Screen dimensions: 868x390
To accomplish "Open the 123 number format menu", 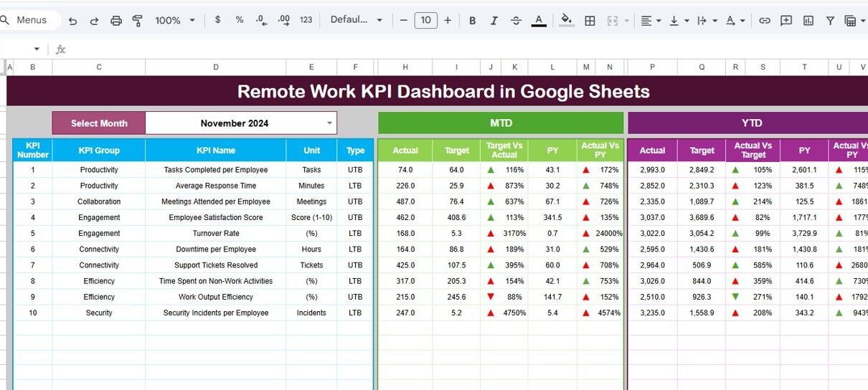I will 306,20.
